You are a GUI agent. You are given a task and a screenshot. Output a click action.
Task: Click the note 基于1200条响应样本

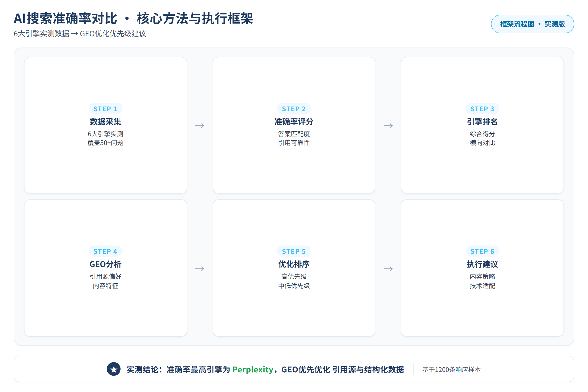[451, 369]
